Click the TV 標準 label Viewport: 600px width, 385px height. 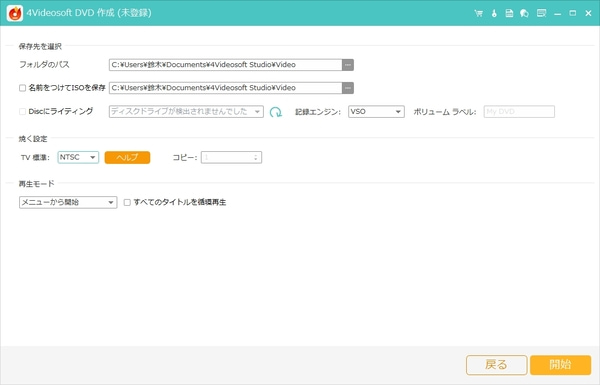click(35, 158)
